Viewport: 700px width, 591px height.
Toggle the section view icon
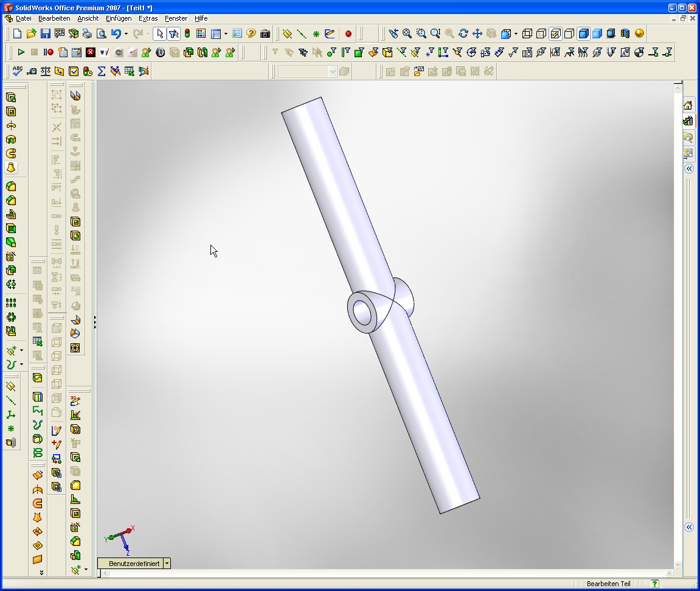coord(625,33)
